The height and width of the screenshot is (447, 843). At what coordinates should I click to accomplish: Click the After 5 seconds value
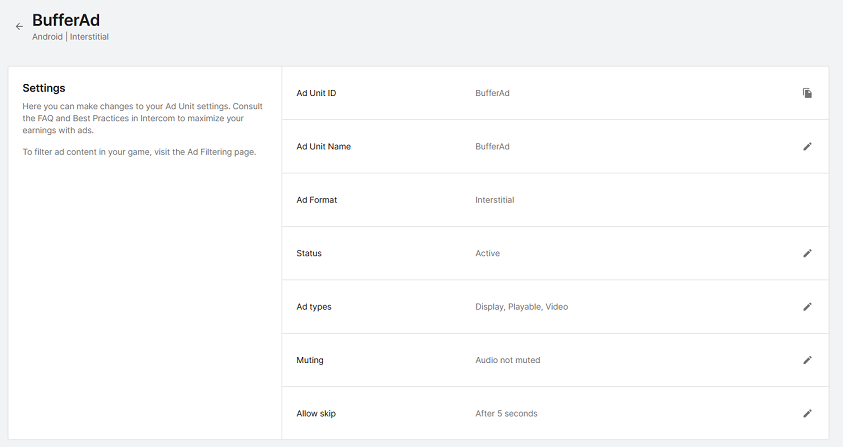click(x=506, y=413)
